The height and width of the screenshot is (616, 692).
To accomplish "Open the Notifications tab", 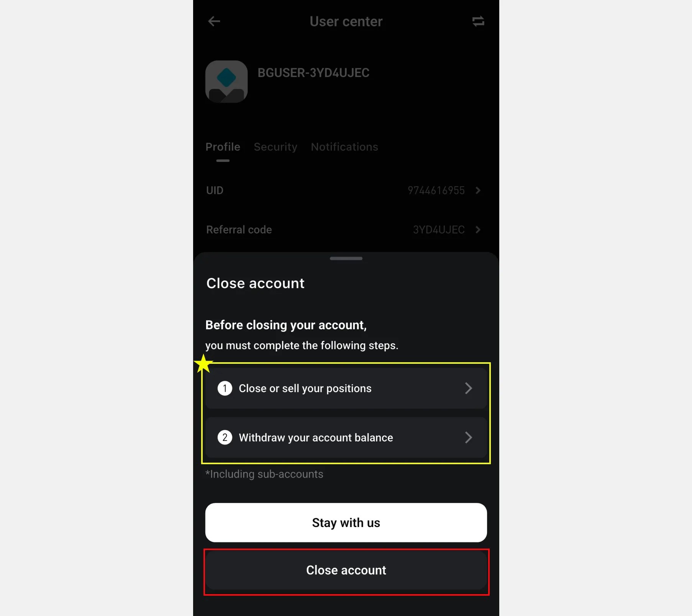I will click(x=344, y=147).
